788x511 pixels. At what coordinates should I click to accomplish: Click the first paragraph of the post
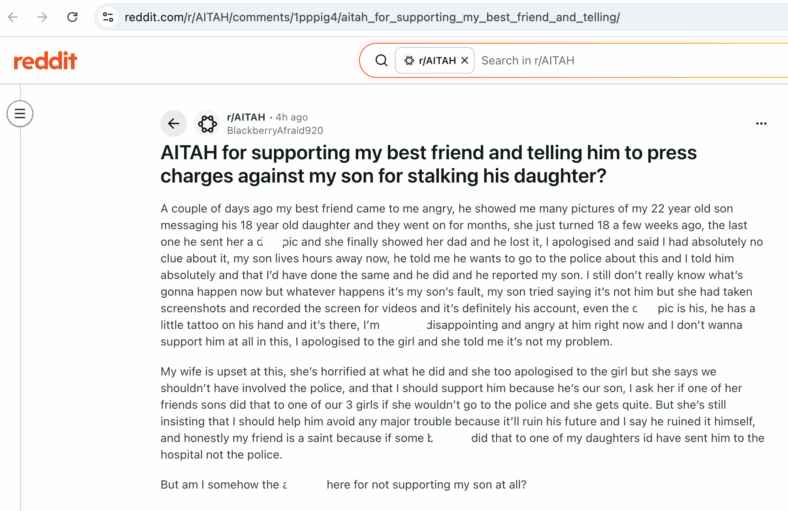pos(462,275)
